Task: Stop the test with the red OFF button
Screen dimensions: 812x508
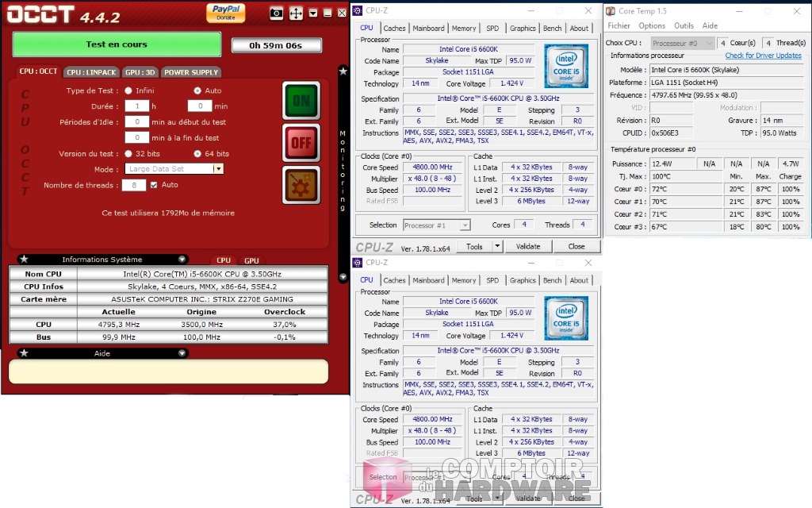Action: (x=301, y=143)
